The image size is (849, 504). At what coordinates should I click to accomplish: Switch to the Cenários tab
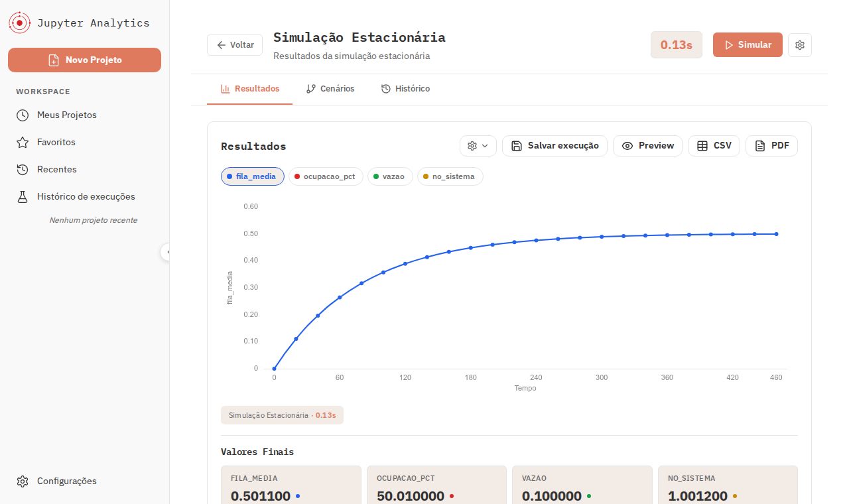[x=330, y=89]
